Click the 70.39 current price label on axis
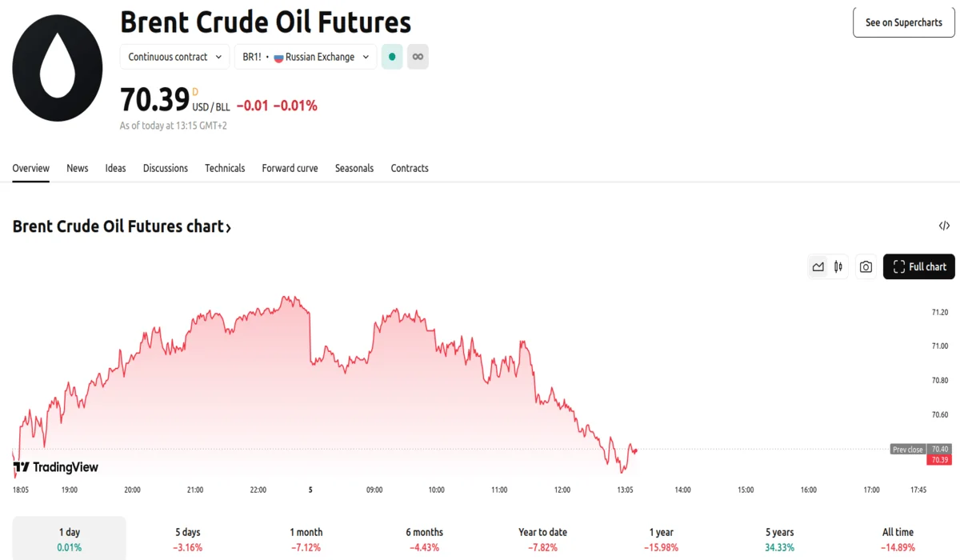The width and height of the screenshot is (960, 560). (938, 460)
